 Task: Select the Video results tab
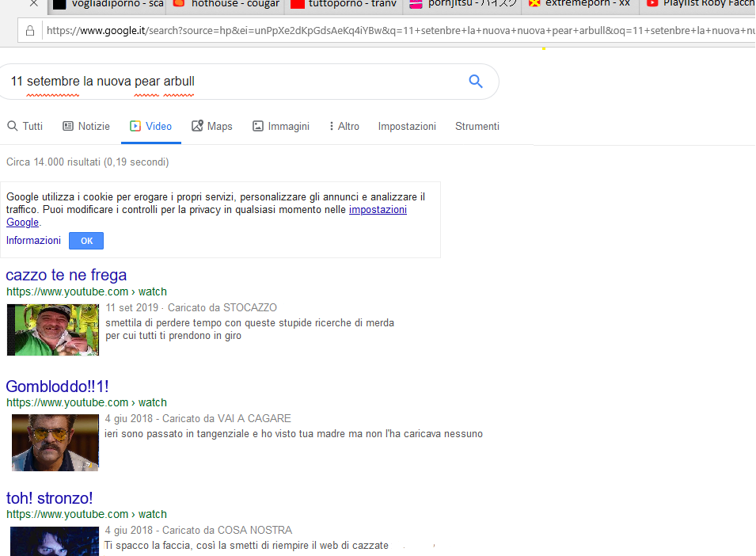(151, 127)
